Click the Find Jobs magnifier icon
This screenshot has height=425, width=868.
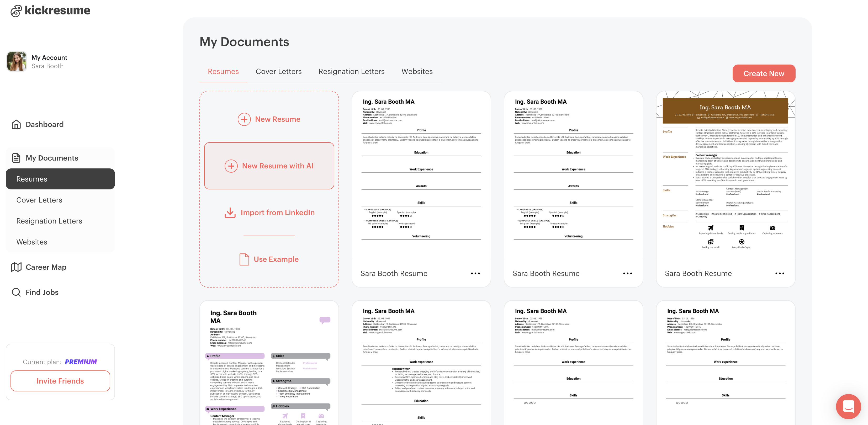click(x=16, y=292)
